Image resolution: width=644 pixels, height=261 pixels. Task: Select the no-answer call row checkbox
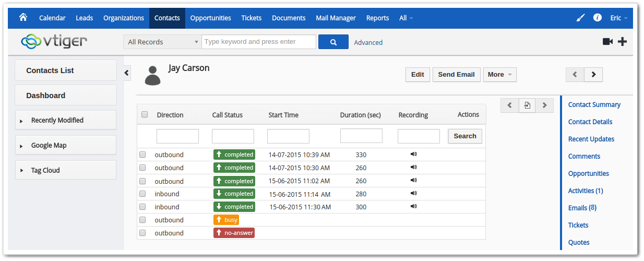[x=142, y=233]
